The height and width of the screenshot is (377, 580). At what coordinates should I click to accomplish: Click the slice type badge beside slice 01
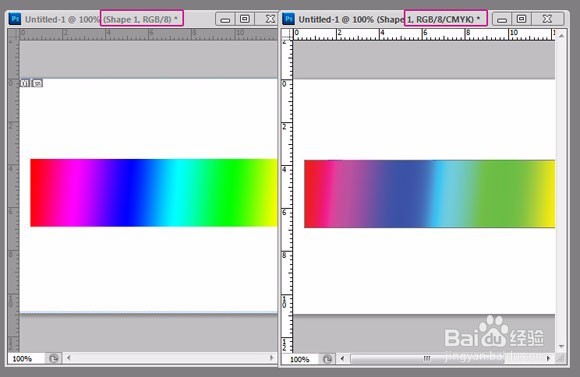click(37, 83)
